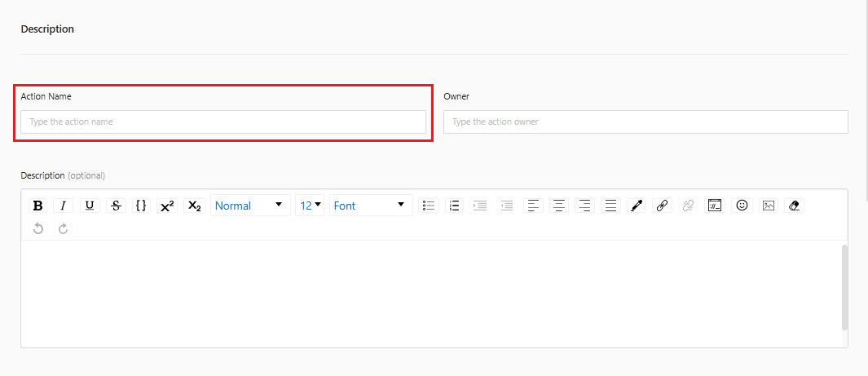
Task: Apply subscript formatting
Action: click(x=194, y=206)
